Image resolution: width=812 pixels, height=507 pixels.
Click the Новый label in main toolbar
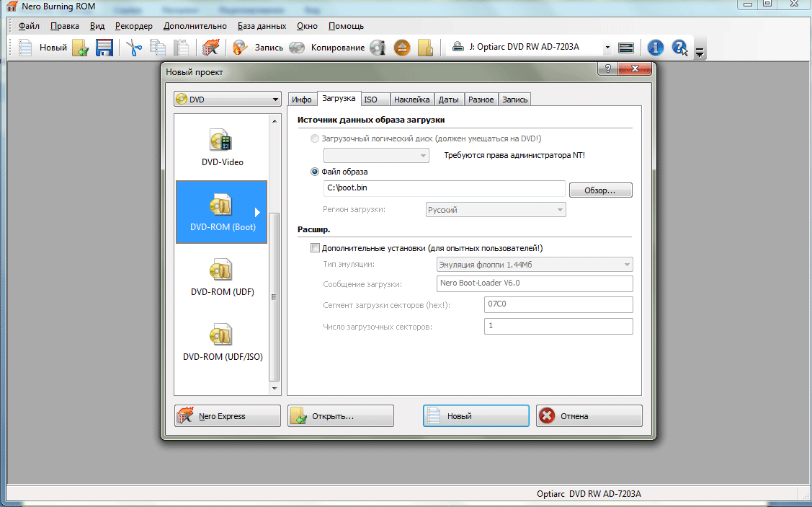53,48
